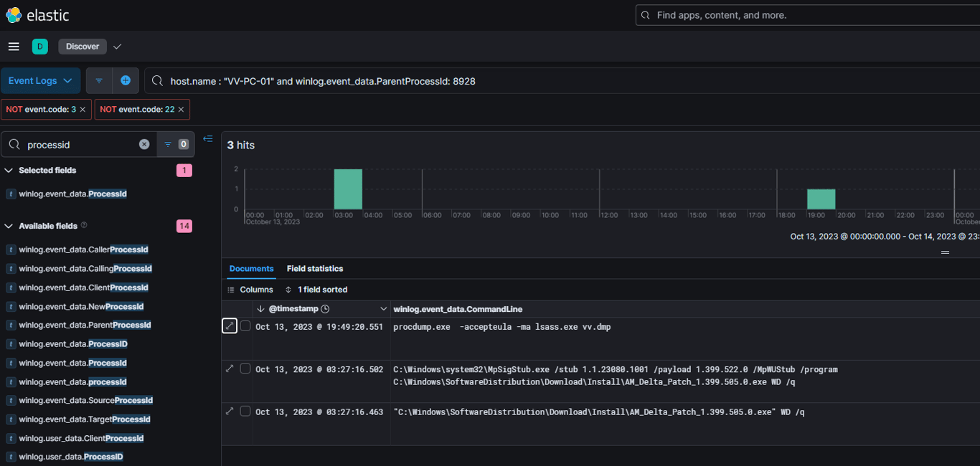This screenshot has height=466, width=980.
Task: Remove the NOT event.code: 3 filter
Action: [x=83, y=110]
